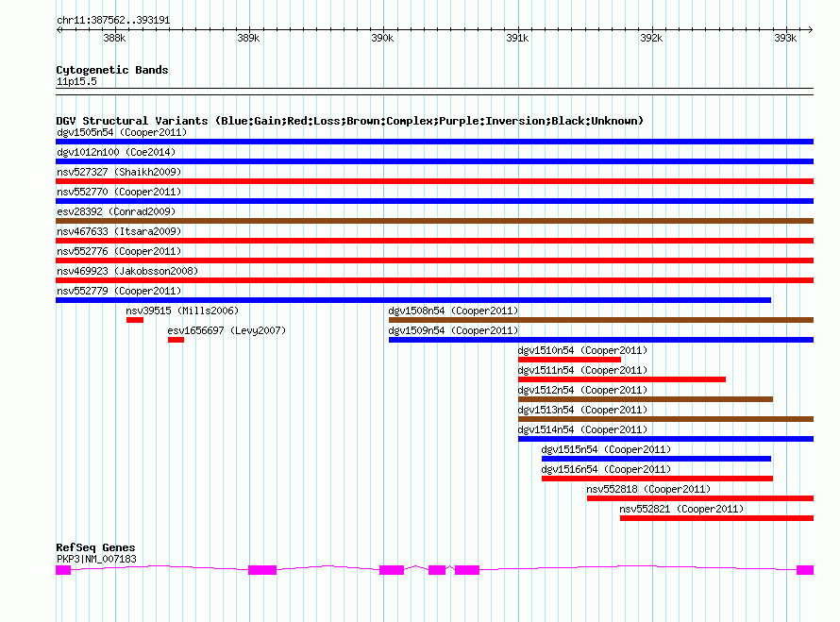The width and height of the screenshot is (840, 622).
Task: Select the esv1656697 (Levy2007) text label
Action: [227, 330]
